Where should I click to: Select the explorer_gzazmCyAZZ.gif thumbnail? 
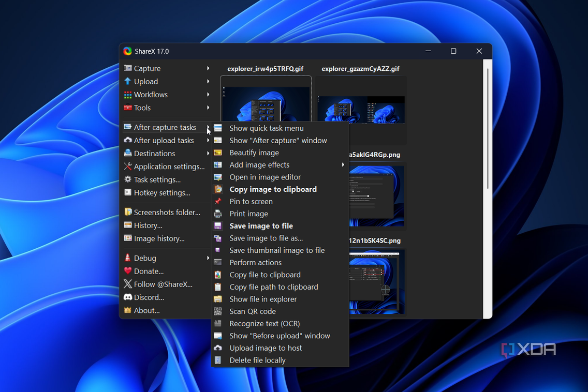coord(361,99)
